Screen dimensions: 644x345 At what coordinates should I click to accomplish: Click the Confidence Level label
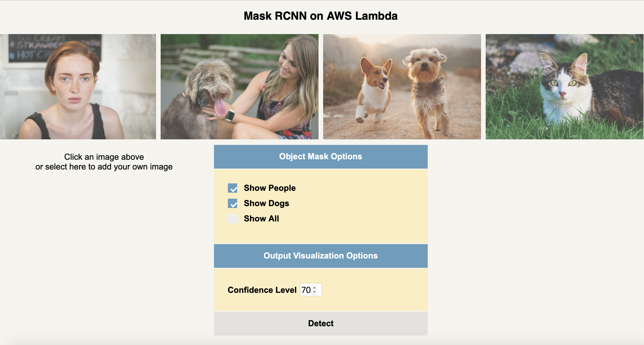[x=262, y=290]
